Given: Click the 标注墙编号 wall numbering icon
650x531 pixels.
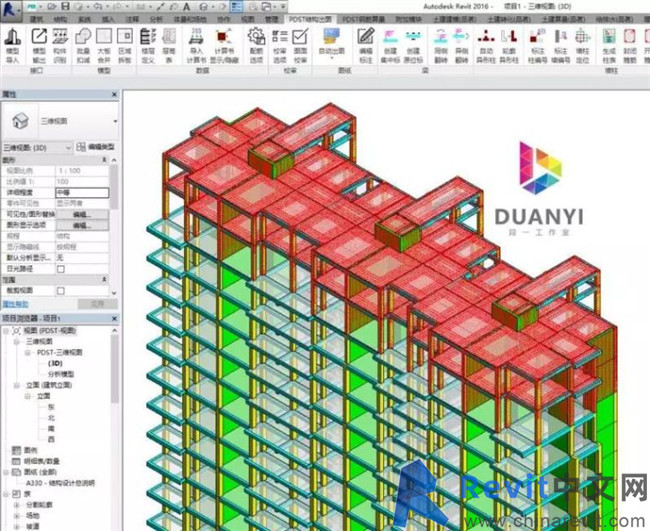Looking at the screenshot, I should coord(560,36).
